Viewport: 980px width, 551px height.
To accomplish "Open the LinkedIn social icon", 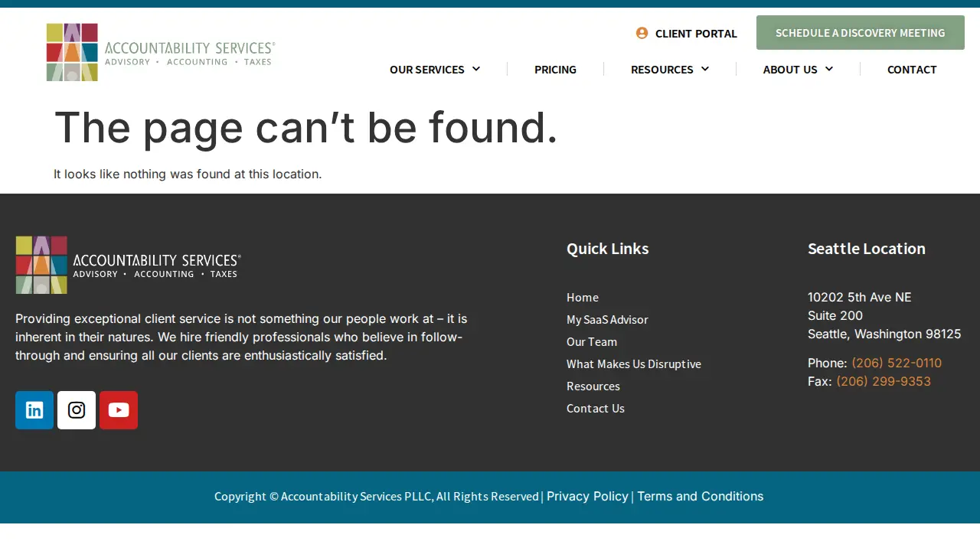I will [x=34, y=410].
